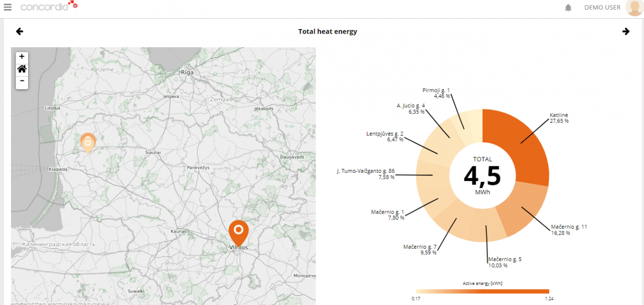The width and height of the screenshot is (644, 305).
Task: Click the user avatar picture
Action: (634, 8)
